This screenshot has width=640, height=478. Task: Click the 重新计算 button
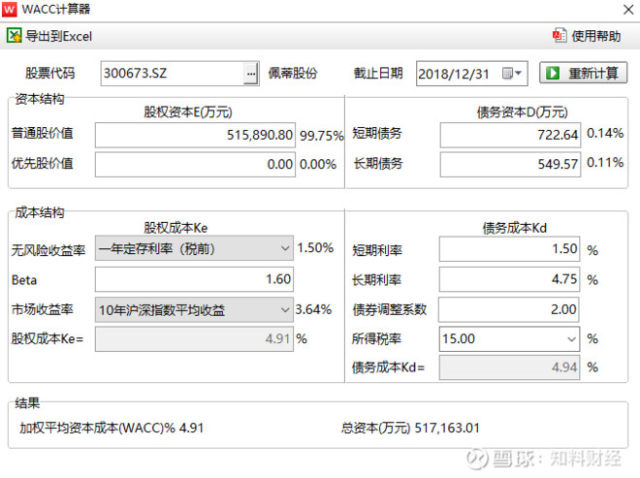coord(583,73)
